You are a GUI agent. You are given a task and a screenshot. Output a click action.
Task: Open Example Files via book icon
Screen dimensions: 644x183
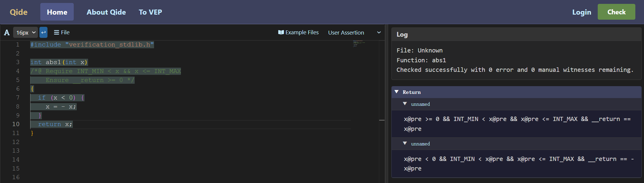(x=281, y=32)
